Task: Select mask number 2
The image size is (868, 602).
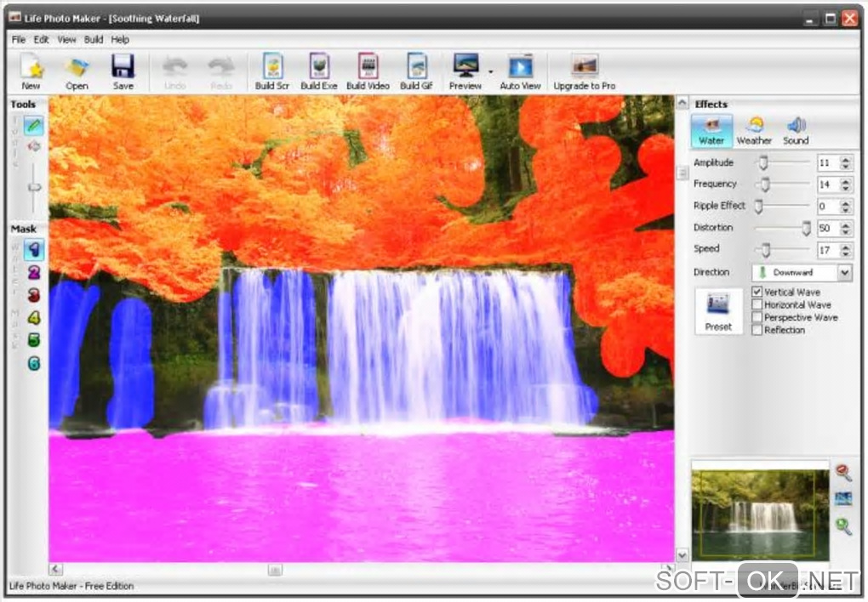Action: pyautogui.click(x=34, y=272)
